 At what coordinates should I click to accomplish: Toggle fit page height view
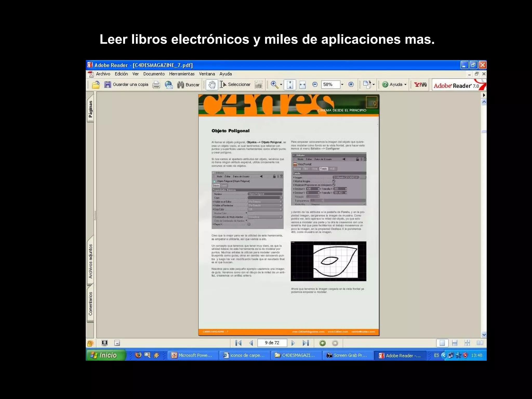point(290,84)
